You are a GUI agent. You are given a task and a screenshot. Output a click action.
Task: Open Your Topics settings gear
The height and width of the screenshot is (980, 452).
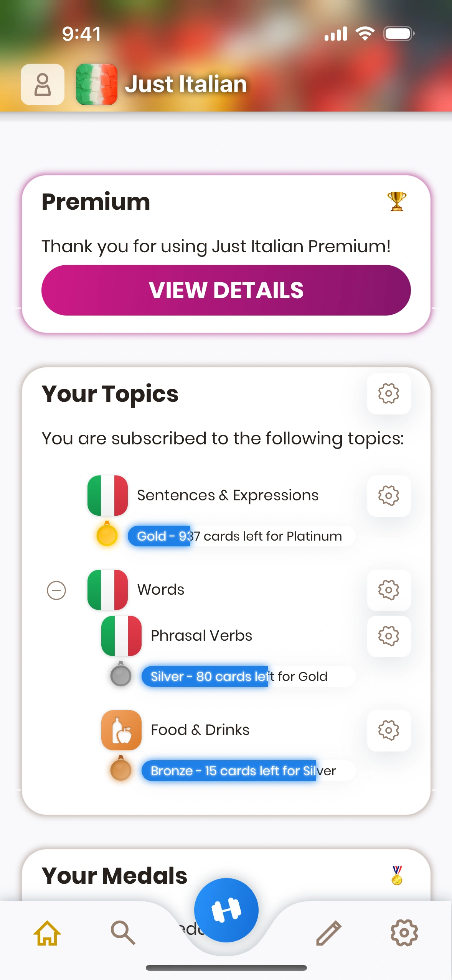click(389, 393)
